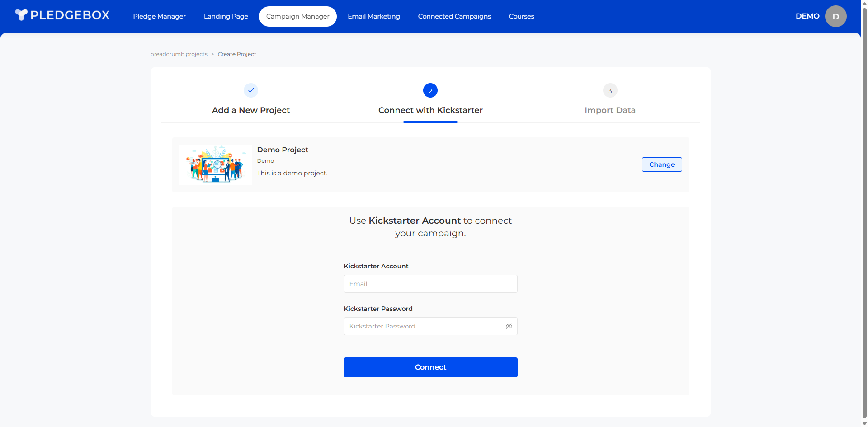Click step 3 circle indicator
Screen dimensions: 868x427
[x=610, y=90]
